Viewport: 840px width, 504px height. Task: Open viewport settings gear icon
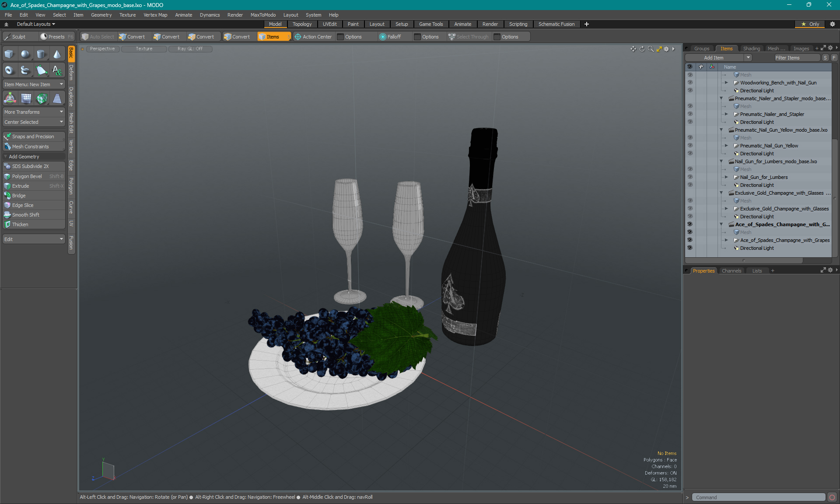tap(666, 49)
